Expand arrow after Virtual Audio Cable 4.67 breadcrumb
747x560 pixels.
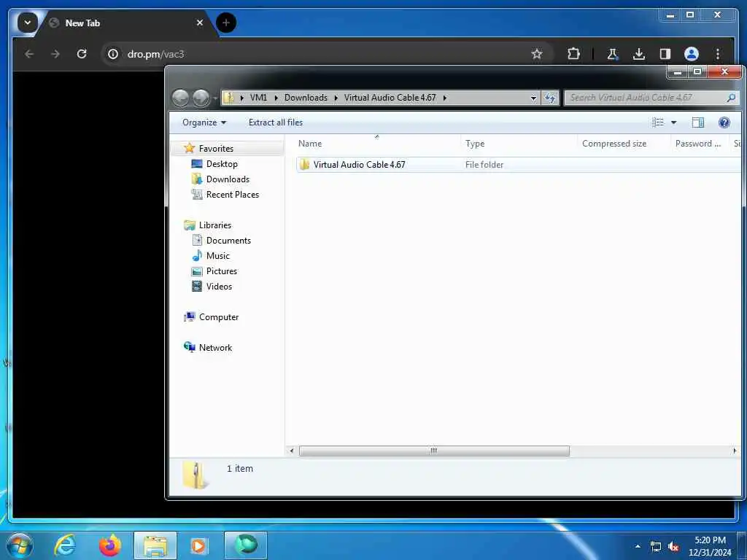tap(444, 98)
